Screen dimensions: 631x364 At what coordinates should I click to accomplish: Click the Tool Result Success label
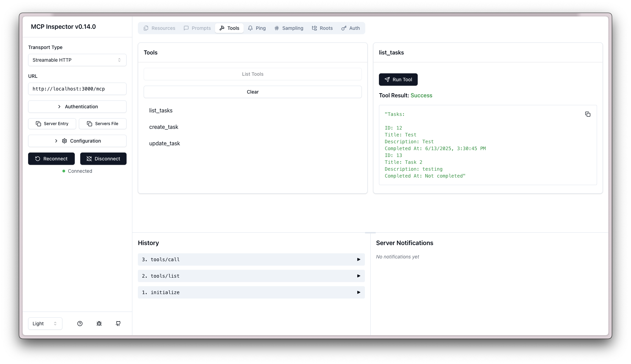(406, 95)
